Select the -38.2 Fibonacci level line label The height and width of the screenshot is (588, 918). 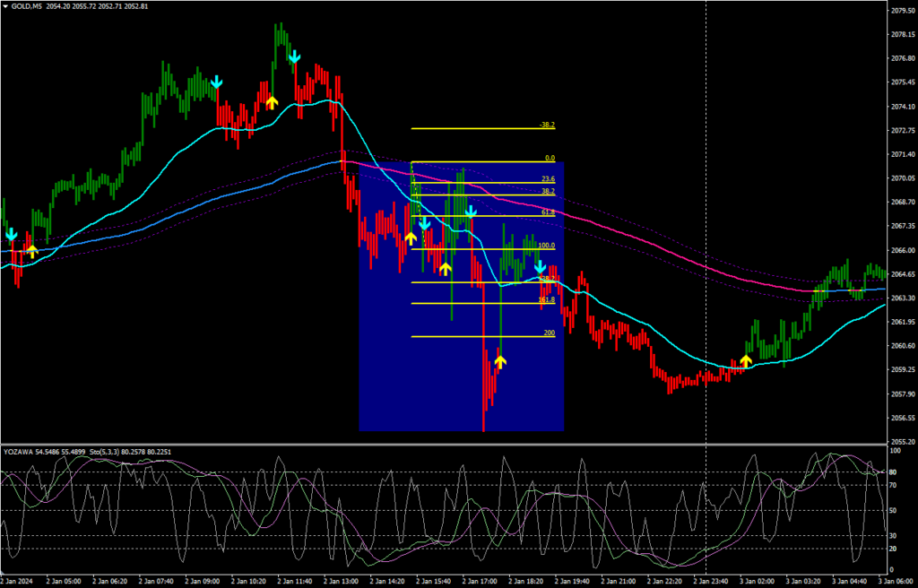[547, 125]
